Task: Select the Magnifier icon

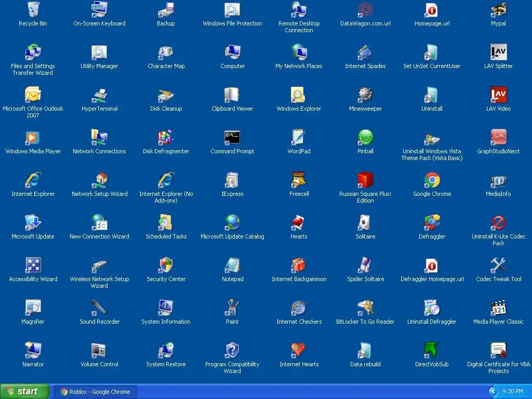Action: 33,308
